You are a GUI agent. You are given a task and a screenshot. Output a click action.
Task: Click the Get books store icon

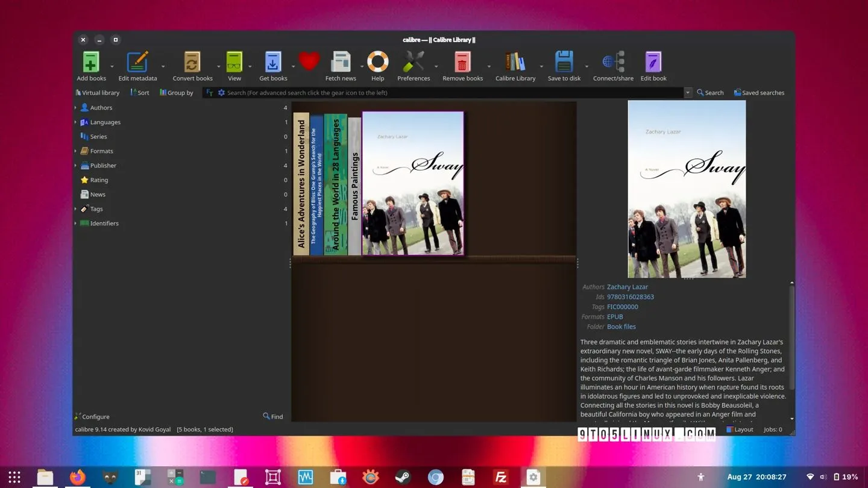[273, 62]
